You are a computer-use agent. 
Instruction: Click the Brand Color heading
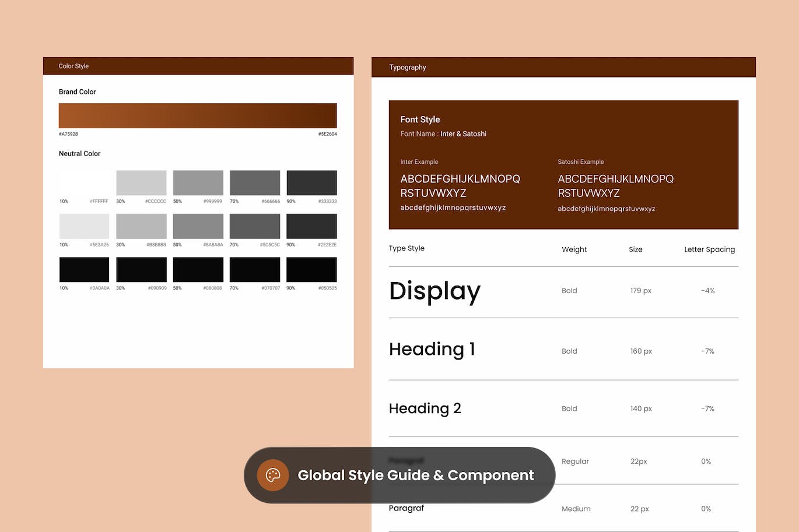click(x=77, y=91)
